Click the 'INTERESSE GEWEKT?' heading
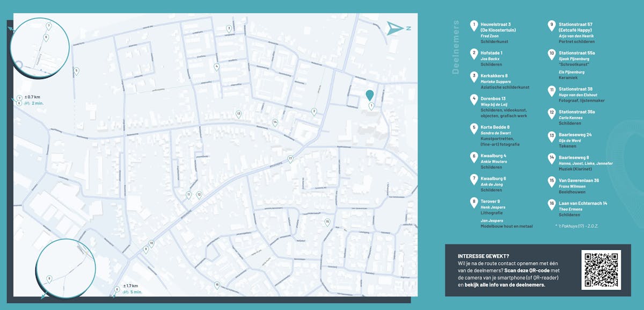644x310 pixels. (x=483, y=256)
